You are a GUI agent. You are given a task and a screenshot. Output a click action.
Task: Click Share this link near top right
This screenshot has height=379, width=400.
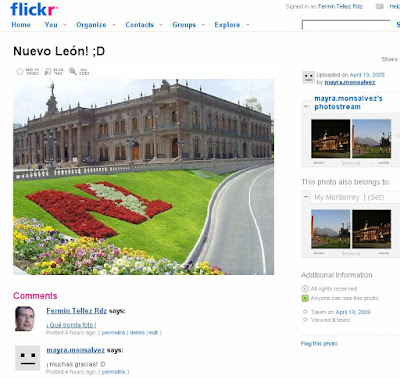[x=390, y=59]
